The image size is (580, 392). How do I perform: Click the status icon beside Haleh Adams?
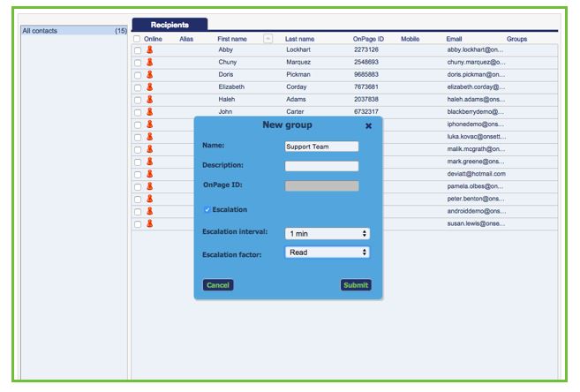(150, 99)
